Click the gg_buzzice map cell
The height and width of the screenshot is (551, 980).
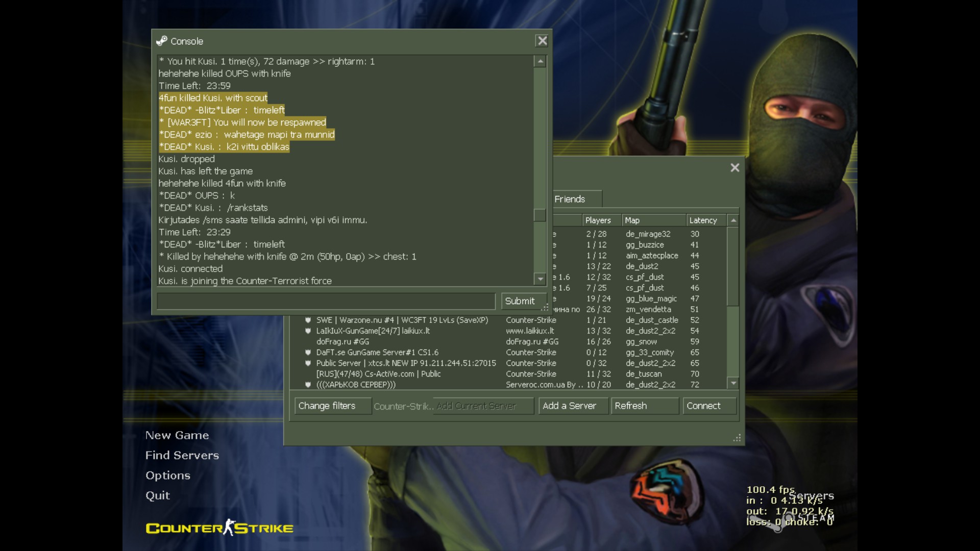[645, 245]
